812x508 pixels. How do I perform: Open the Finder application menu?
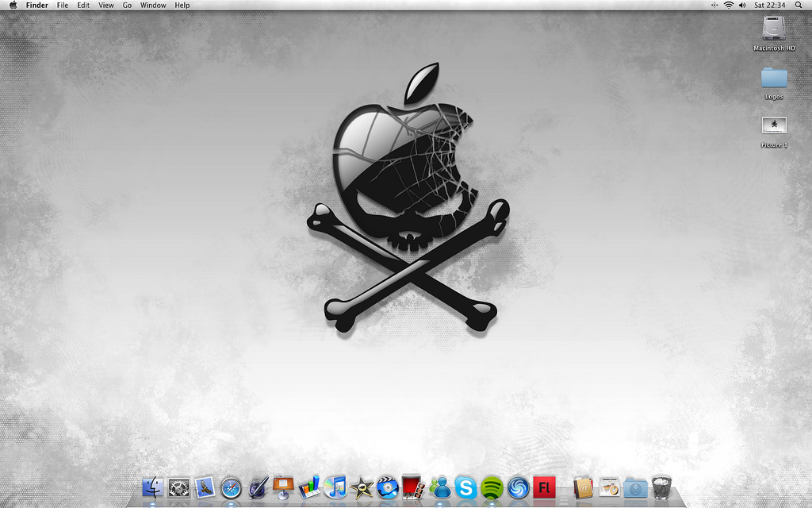36,6
